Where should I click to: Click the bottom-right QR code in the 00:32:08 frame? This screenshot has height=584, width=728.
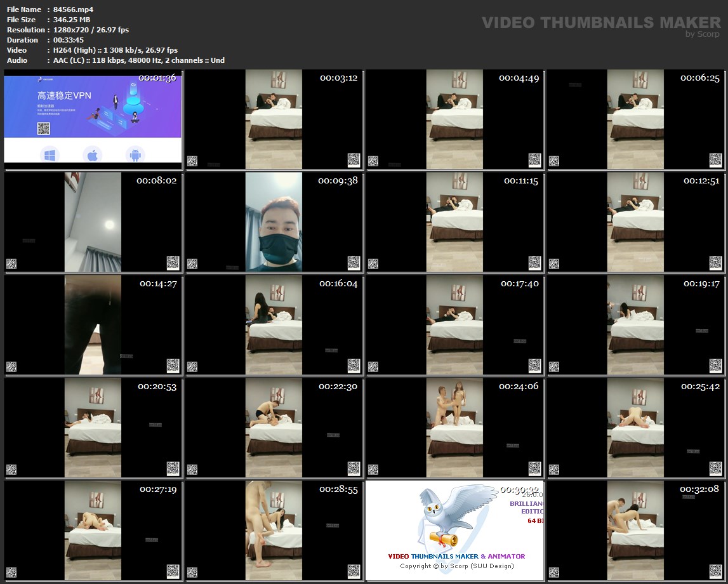point(716,571)
